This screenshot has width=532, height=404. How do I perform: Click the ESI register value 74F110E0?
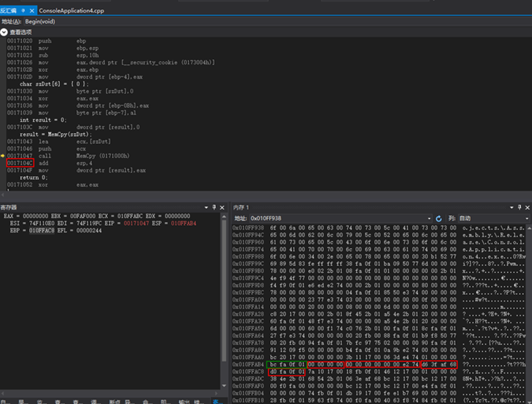(41, 223)
